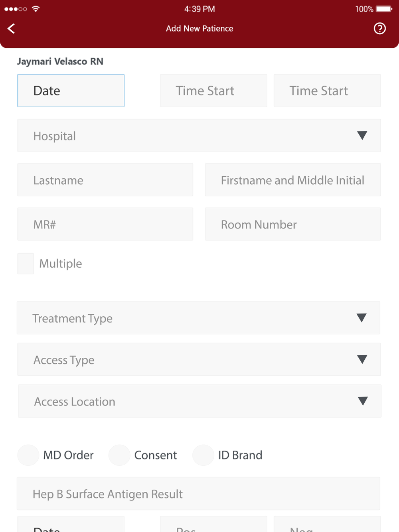Tap the MR# input field
This screenshot has width=399, height=532.
coord(105,224)
